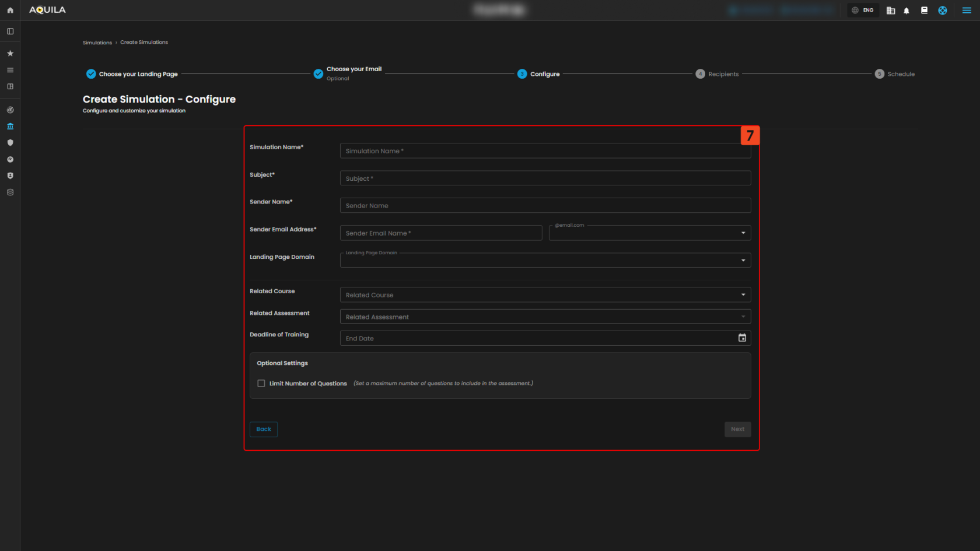Open the blue hamburger menu at top right
The height and width of the screenshot is (551, 980).
point(966,10)
